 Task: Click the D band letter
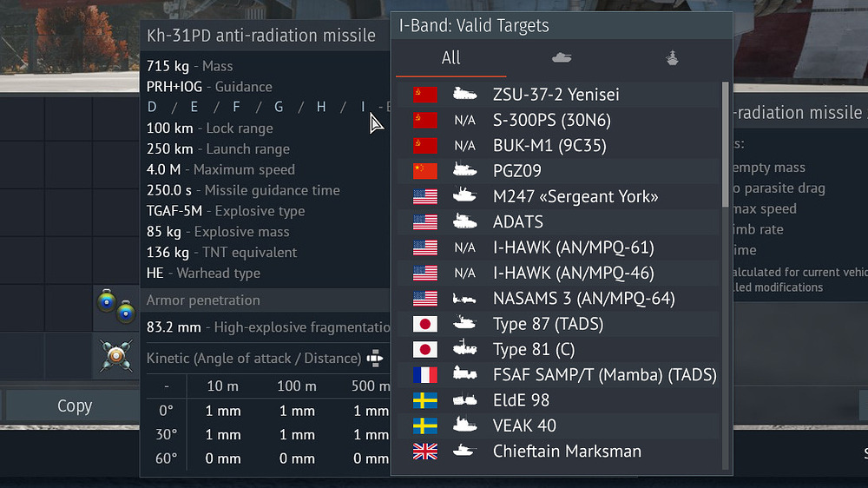point(152,107)
